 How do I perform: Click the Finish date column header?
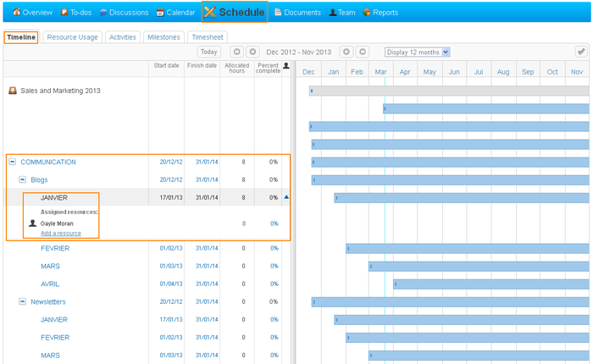tap(202, 65)
